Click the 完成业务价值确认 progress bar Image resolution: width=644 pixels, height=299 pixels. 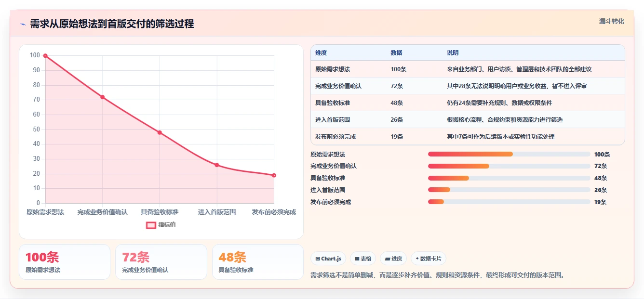click(x=509, y=166)
